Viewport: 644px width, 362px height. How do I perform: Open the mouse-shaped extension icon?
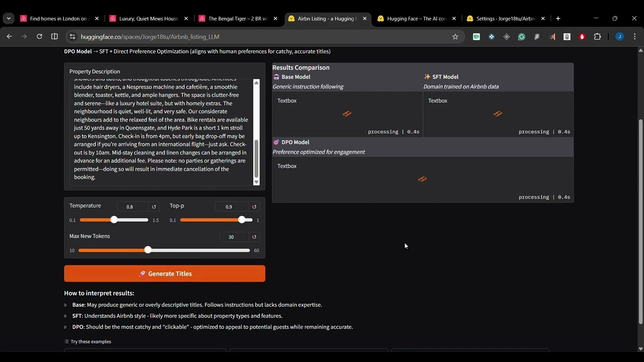[567, 37]
